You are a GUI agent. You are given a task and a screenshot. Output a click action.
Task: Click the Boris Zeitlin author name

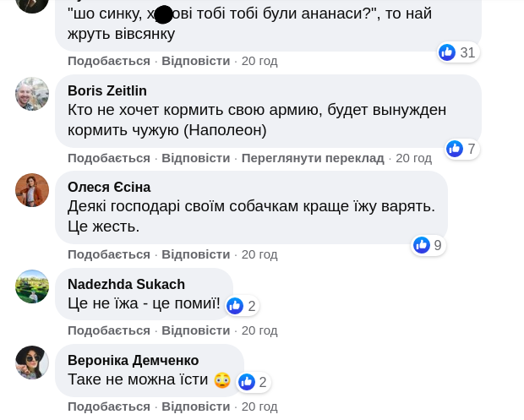[x=107, y=91]
